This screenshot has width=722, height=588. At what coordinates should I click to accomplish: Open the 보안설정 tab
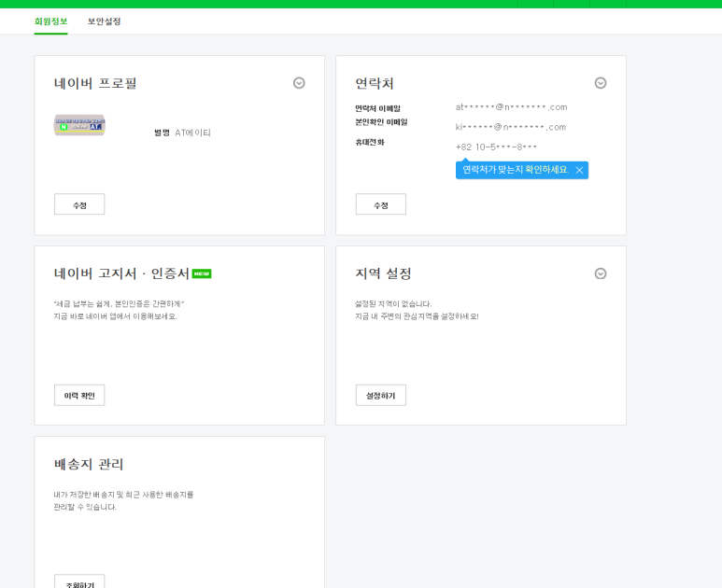[104, 21]
